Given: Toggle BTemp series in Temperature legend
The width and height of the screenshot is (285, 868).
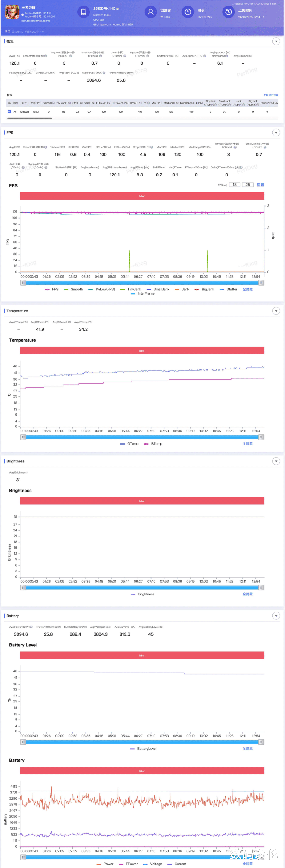Looking at the screenshot, I should pyautogui.click(x=153, y=444).
